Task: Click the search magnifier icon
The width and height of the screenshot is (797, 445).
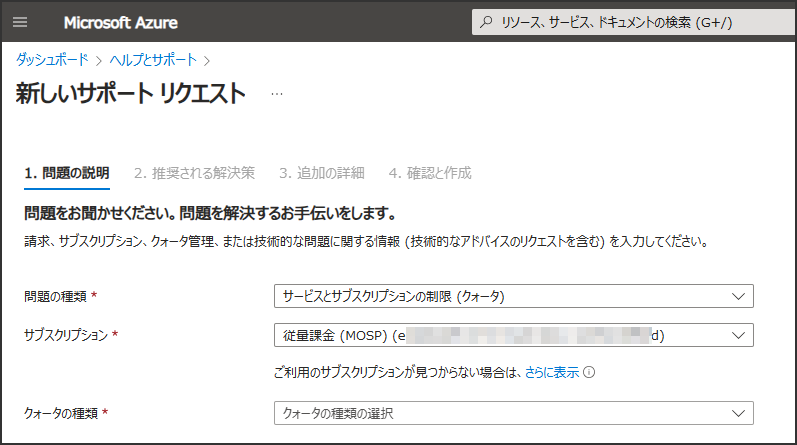Action: pyautogui.click(x=486, y=22)
